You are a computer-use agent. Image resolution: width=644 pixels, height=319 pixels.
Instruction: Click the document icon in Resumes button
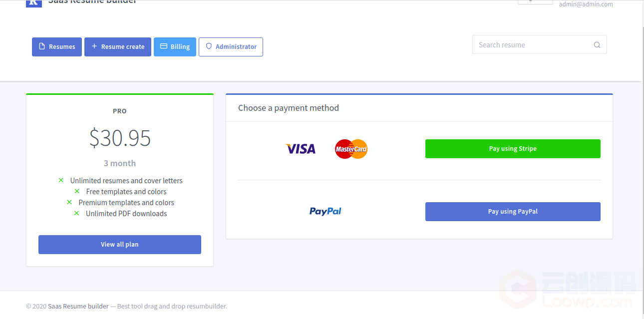42,46
